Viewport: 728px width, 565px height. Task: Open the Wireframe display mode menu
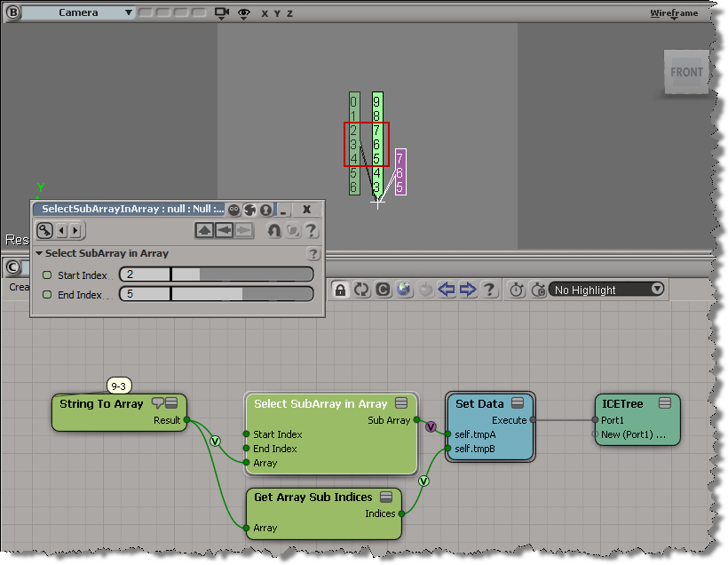673,13
